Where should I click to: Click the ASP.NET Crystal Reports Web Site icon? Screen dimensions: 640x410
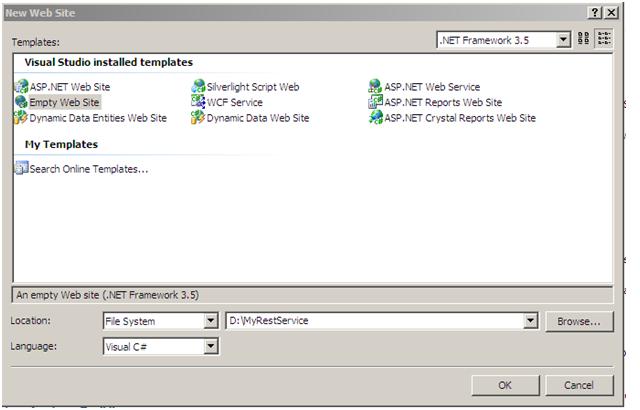click(375, 117)
